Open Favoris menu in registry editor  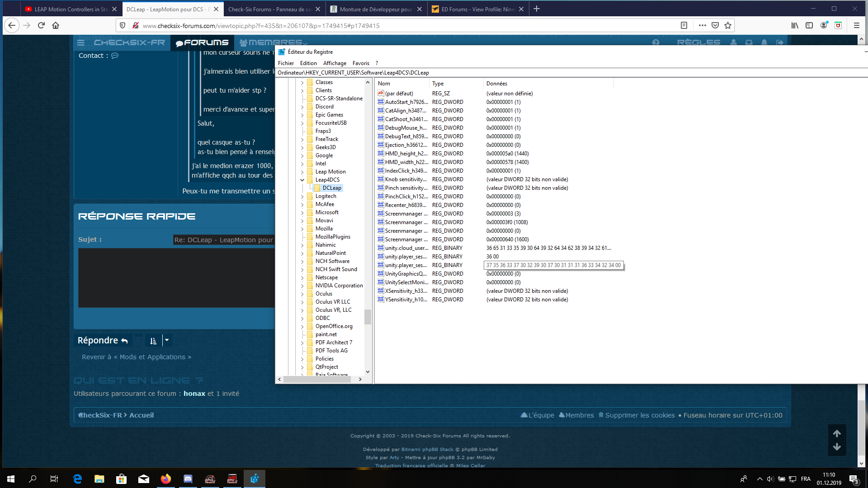pos(361,63)
